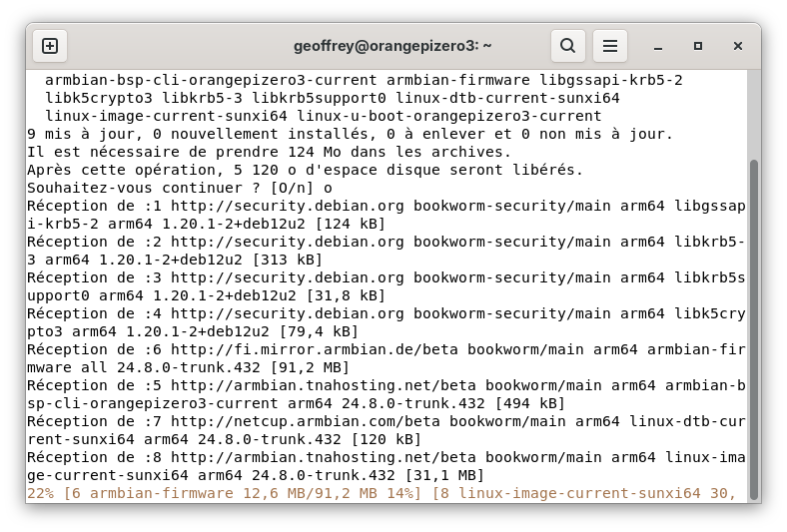Maximize the terminal window
The image size is (787, 532).
(x=698, y=46)
